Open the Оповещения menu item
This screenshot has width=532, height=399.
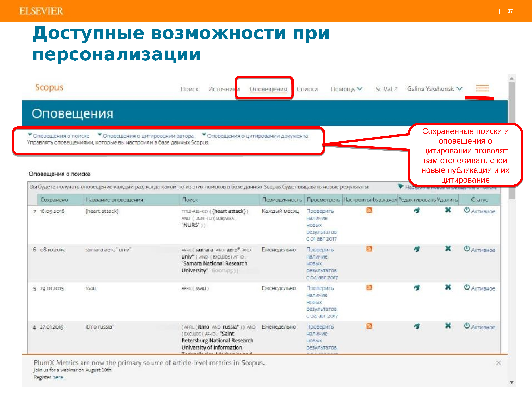pyautogui.click(x=268, y=89)
